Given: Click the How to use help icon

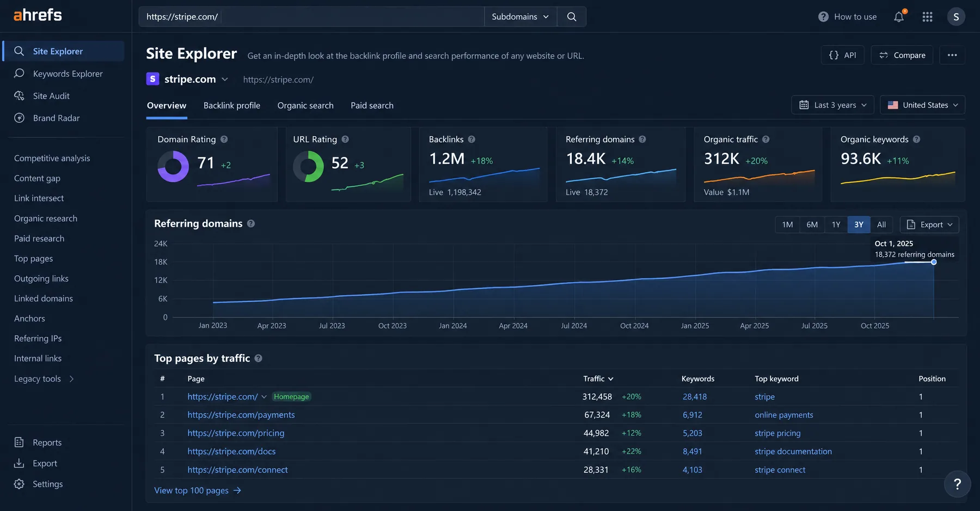Looking at the screenshot, I should click(823, 17).
